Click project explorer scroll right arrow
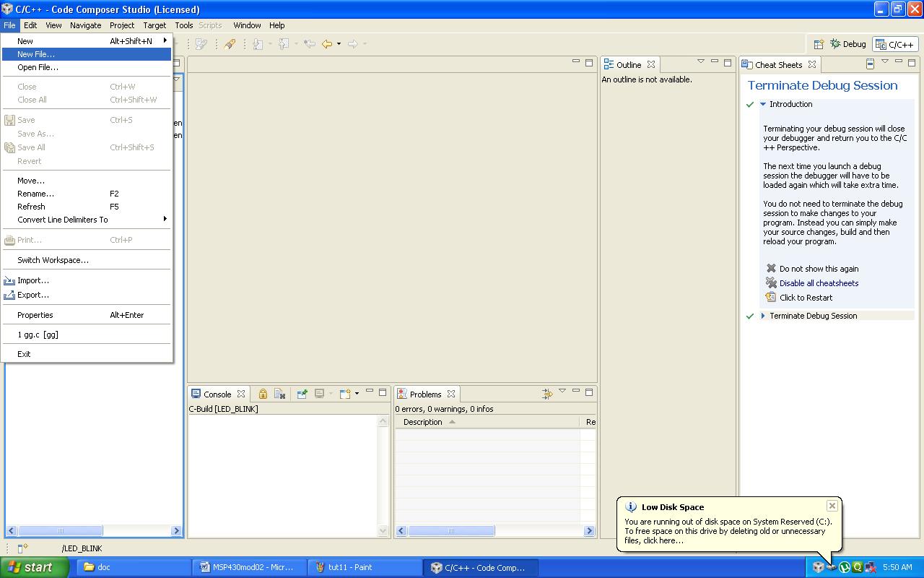 [x=176, y=531]
